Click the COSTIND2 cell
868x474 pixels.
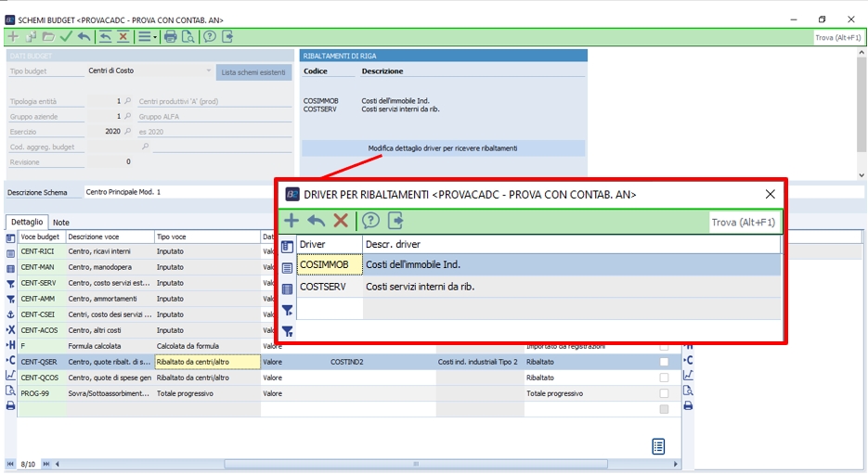click(382, 362)
